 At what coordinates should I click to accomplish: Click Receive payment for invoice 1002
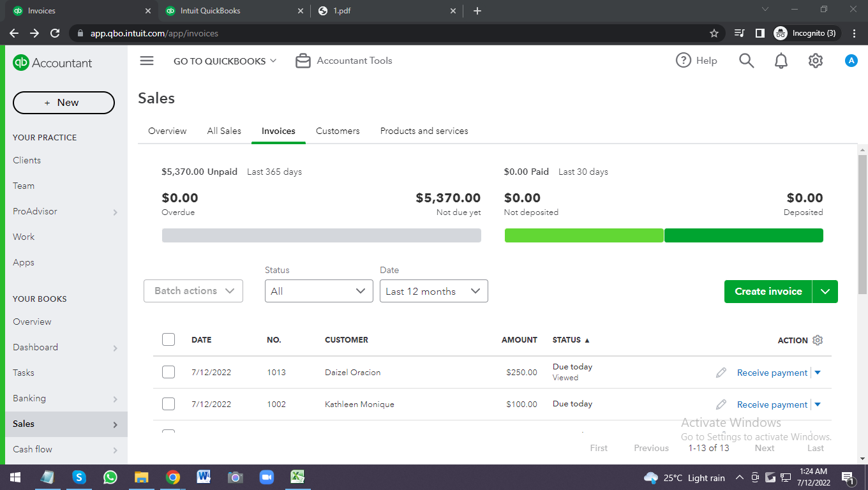tap(772, 405)
